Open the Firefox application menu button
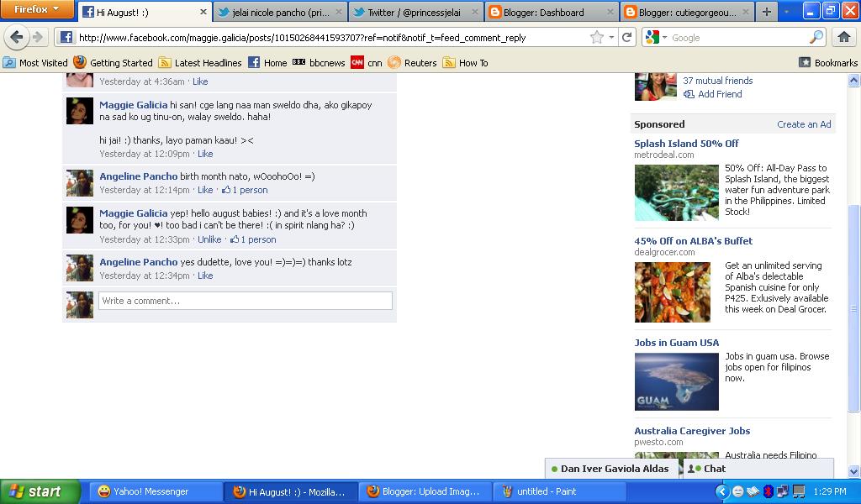This screenshot has width=861, height=504. pos(37,9)
